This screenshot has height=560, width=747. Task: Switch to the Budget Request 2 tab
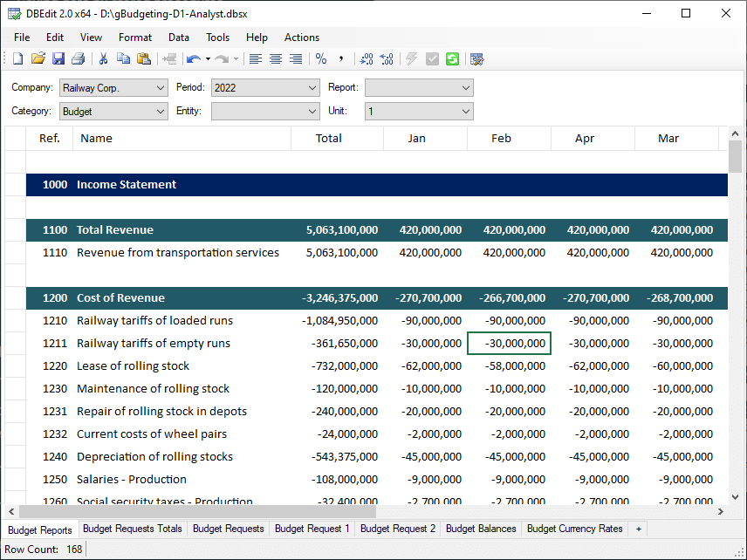[398, 529]
